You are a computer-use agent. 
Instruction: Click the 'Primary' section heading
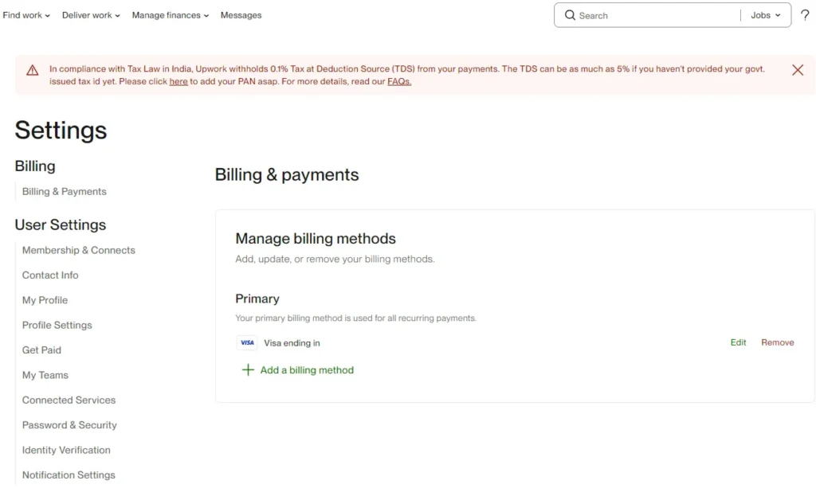(x=257, y=299)
